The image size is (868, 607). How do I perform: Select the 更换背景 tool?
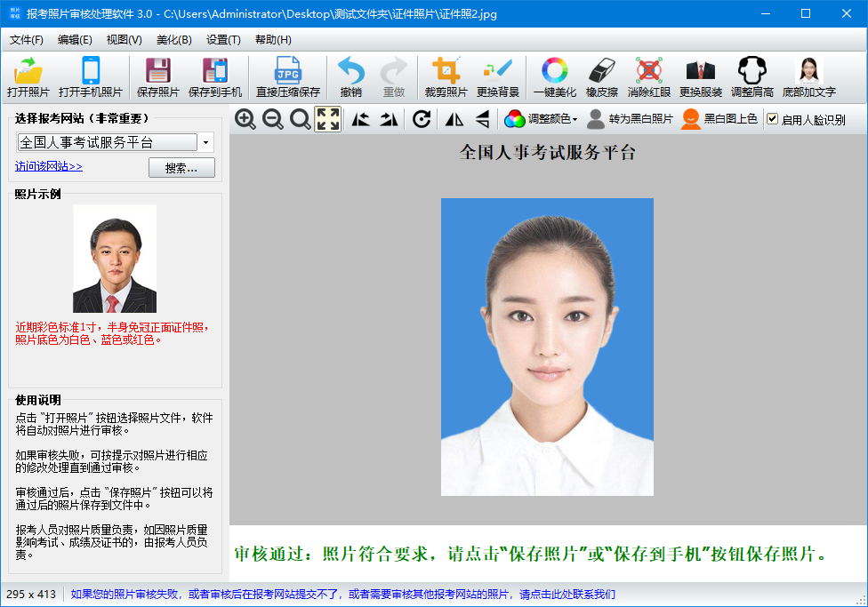(x=498, y=77)
